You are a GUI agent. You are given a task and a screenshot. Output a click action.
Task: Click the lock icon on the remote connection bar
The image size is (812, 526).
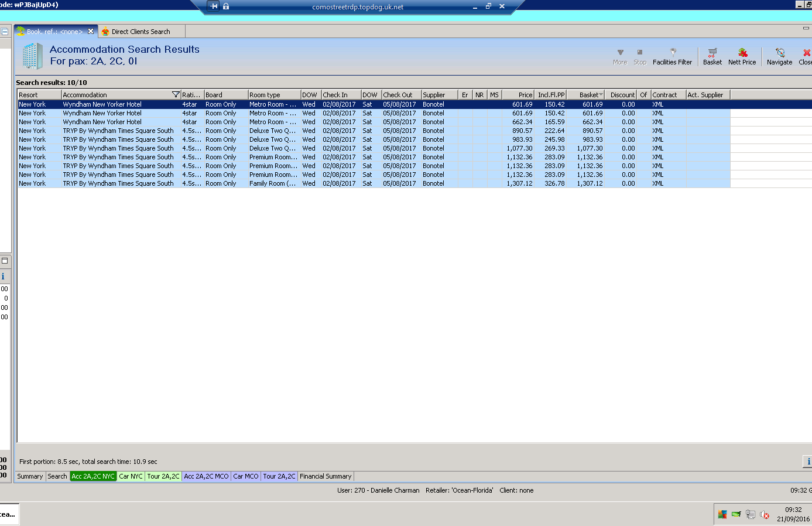click(x=226, y=6)
